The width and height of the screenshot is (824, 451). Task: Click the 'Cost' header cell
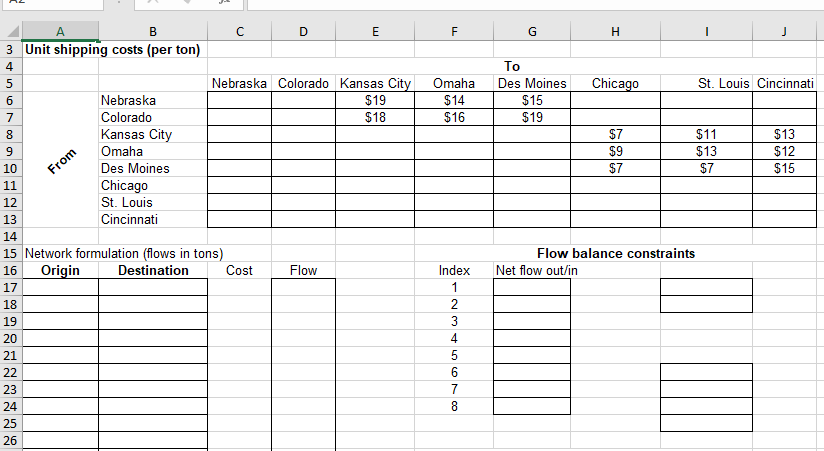coord(240,270)
